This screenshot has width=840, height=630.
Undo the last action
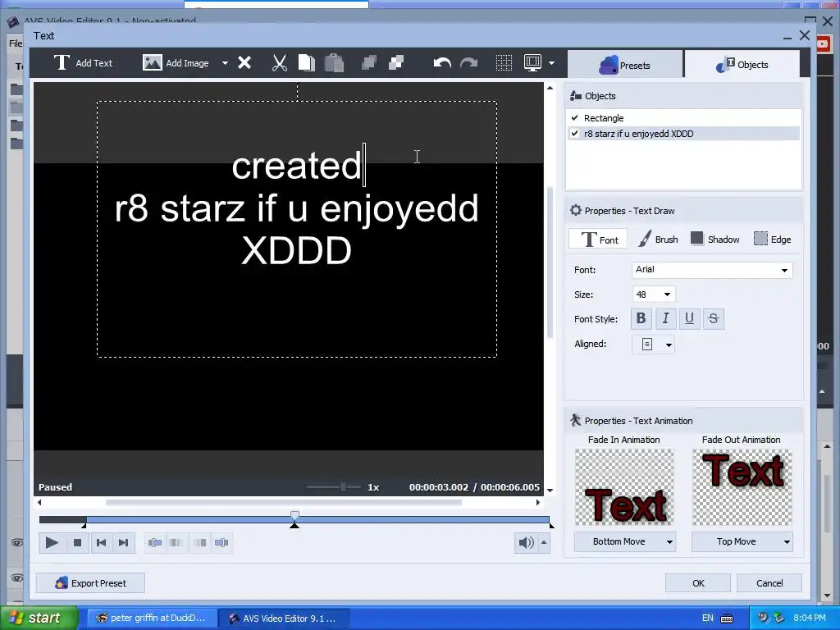point(442,63)
